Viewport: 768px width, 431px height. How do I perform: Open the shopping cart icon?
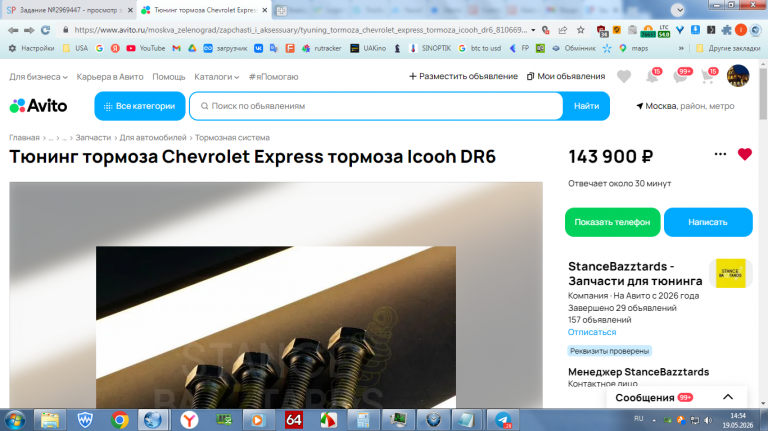[x=708, y=76]
